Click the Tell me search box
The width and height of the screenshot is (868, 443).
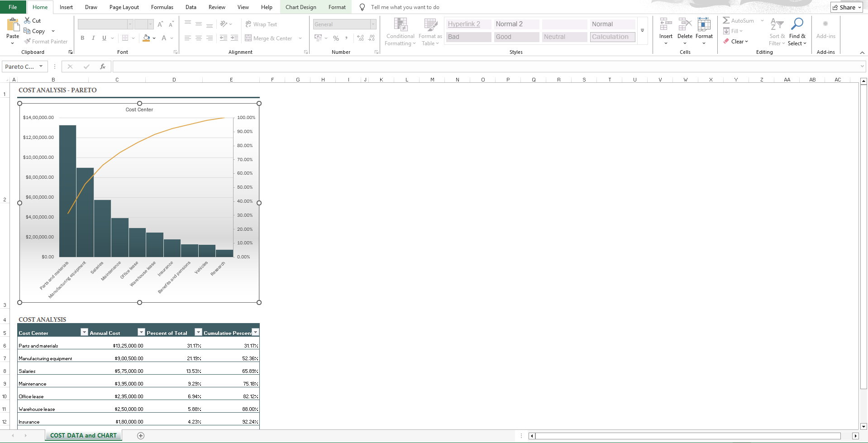pos(405,7)
